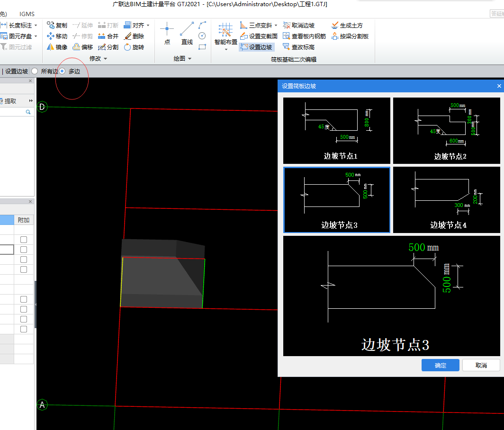Close the lower left panel with X
504x430 pixels.
tap(30, 201)
